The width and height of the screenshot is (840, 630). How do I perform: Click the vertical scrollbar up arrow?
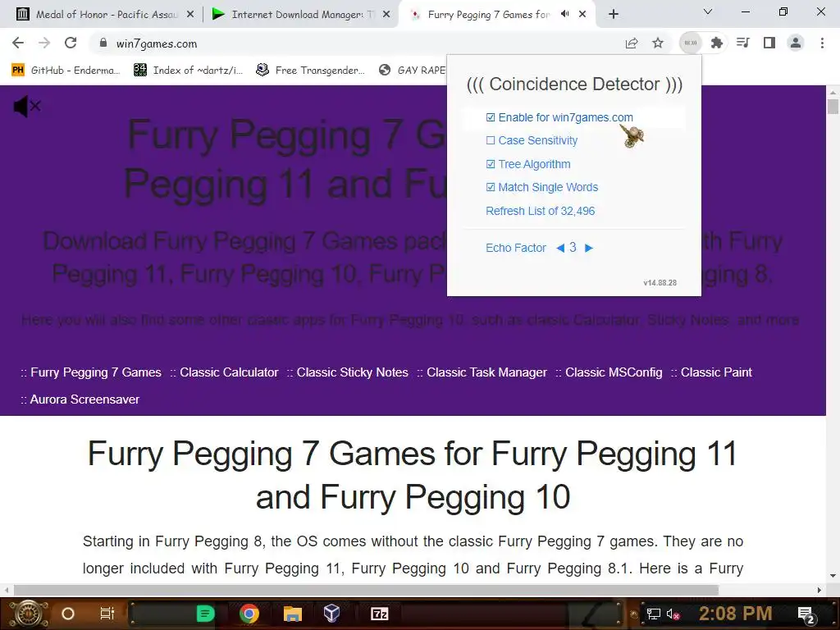tap(833, 91)
